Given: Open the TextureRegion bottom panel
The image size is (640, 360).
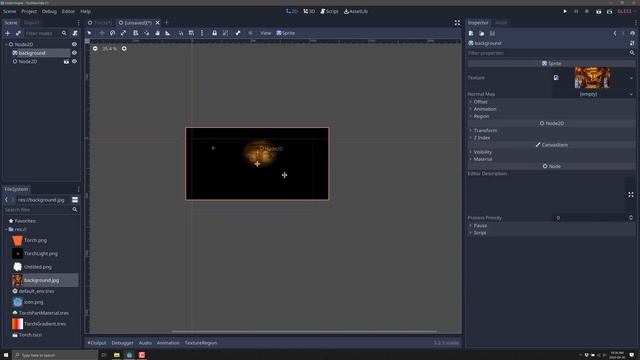Looking at the screenshot, I should tap(201, 343).
